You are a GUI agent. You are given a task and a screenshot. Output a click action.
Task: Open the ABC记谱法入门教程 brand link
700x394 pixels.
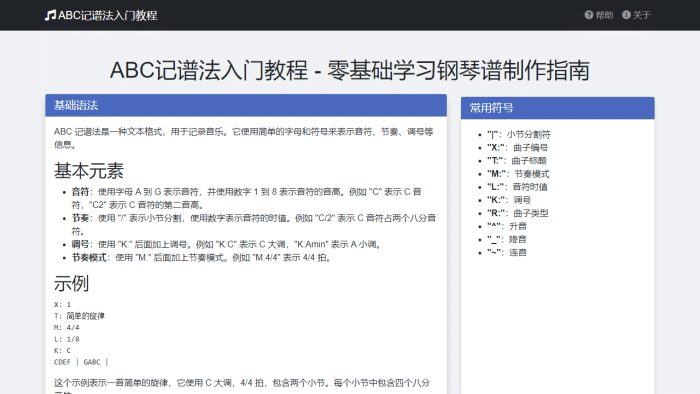[x=101, y=15]
